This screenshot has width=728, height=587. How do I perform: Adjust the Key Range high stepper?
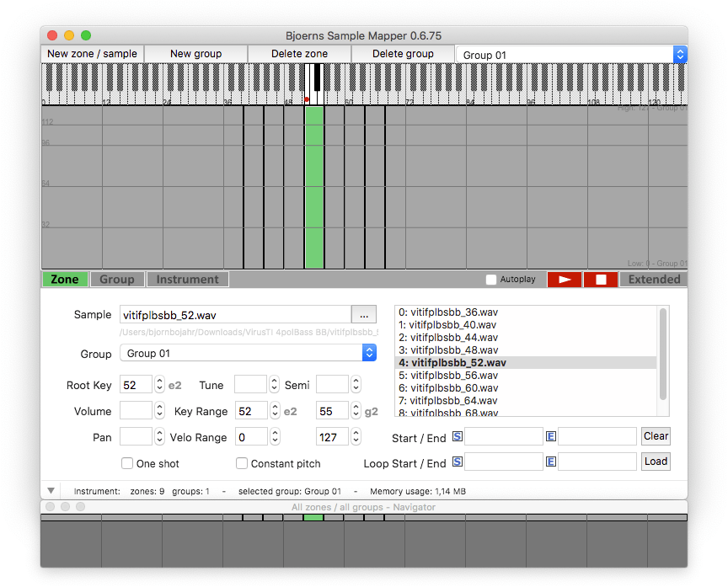(x=356, y=411)
